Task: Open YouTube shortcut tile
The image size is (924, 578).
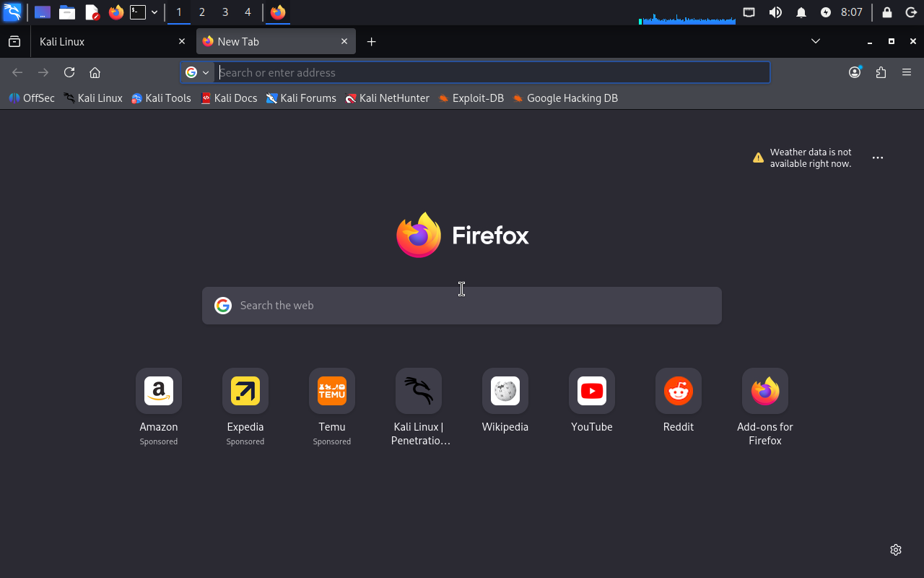Action: point(592,391)
